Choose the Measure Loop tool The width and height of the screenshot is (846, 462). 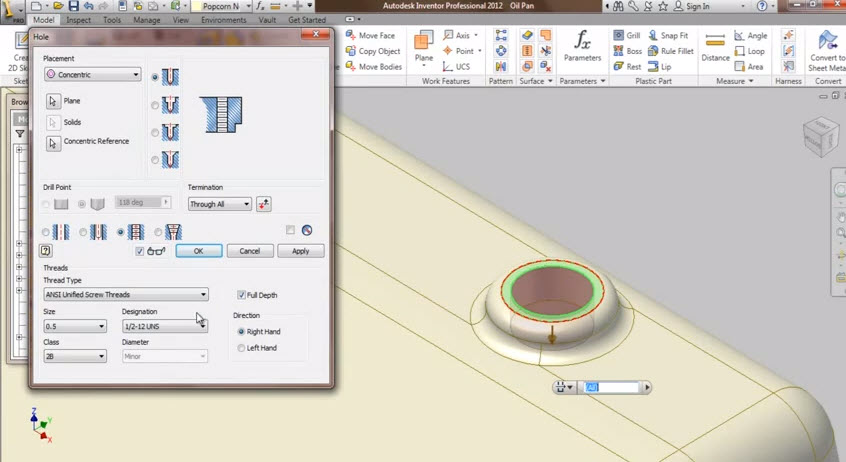(749, 51)
